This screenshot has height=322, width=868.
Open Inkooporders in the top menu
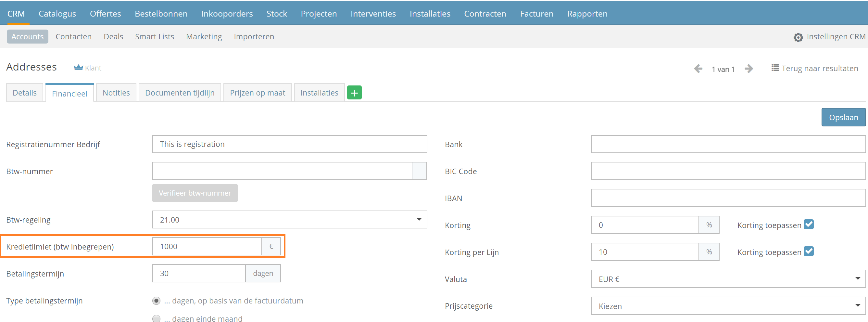(227, 14)
